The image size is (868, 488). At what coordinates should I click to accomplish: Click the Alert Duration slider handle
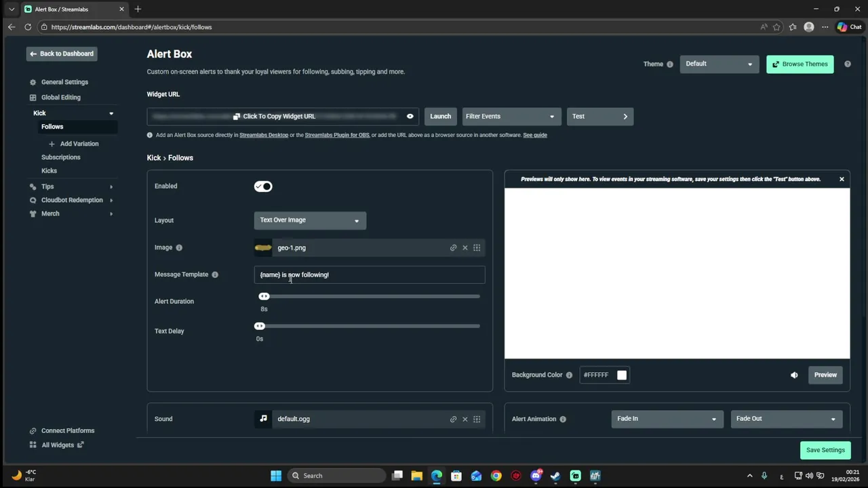[264, 296]
